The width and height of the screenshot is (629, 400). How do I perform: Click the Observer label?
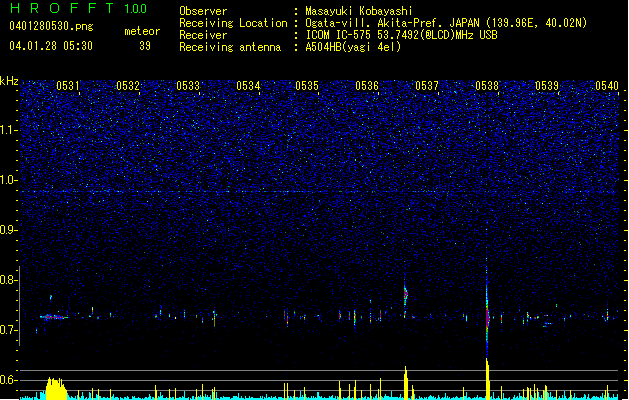coord(203,11)
